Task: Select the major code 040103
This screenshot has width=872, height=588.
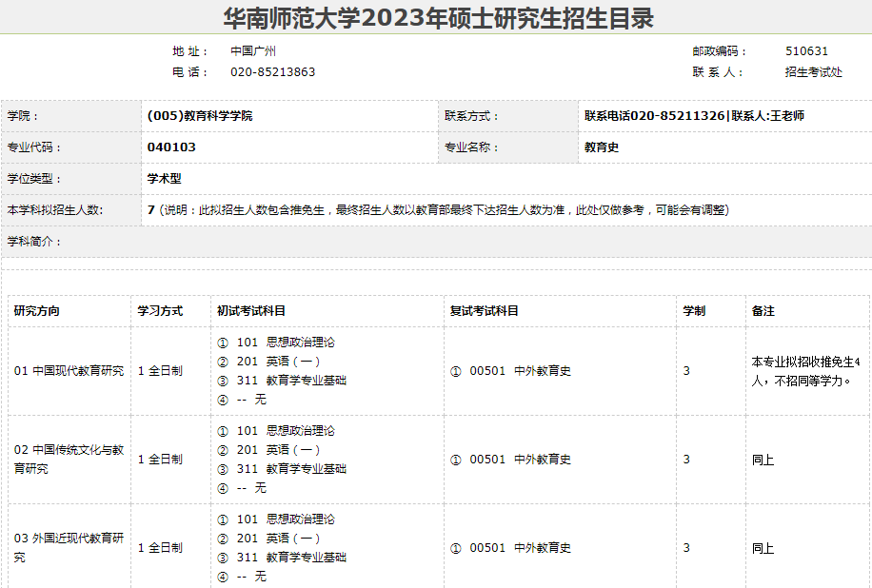Action: (x=171, y=147)
